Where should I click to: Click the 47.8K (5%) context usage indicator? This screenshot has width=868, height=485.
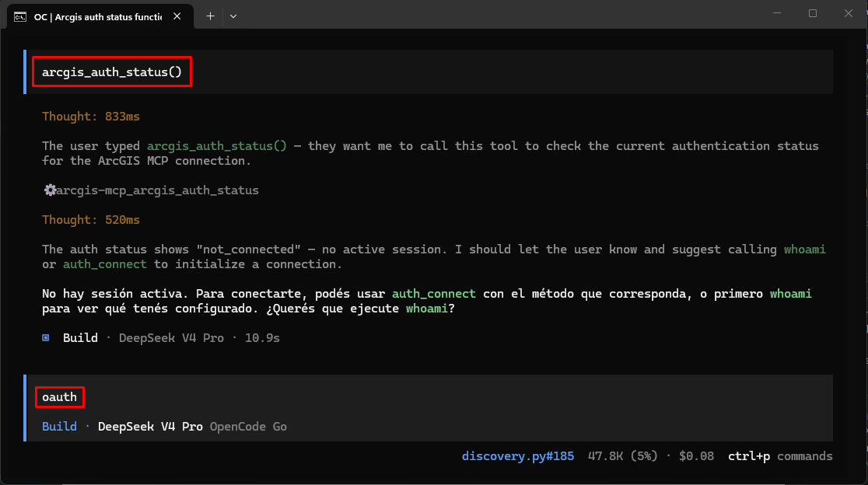[x=623, y=456]
